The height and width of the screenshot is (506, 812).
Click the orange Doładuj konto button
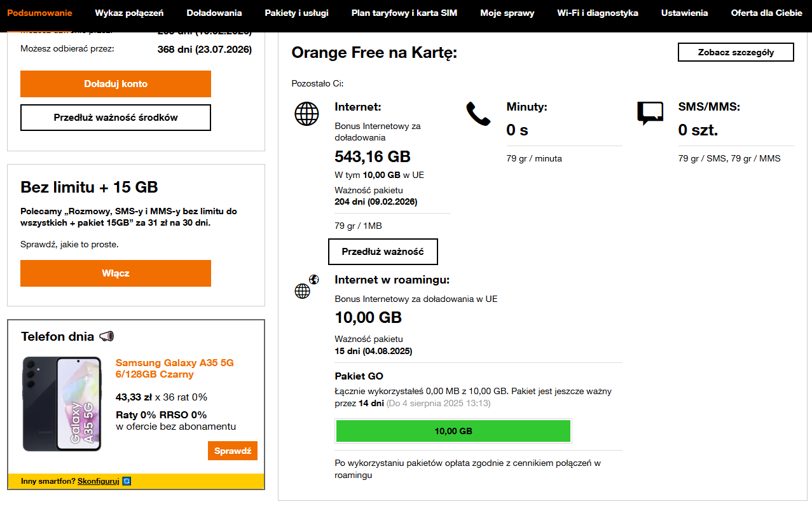pos(116,84)
